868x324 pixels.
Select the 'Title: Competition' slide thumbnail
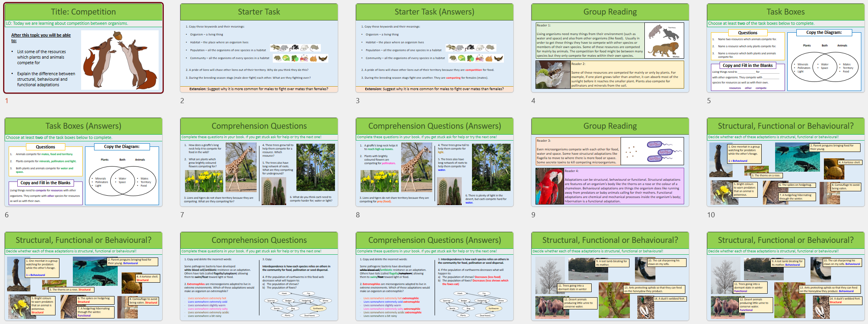tap(83, 48)
